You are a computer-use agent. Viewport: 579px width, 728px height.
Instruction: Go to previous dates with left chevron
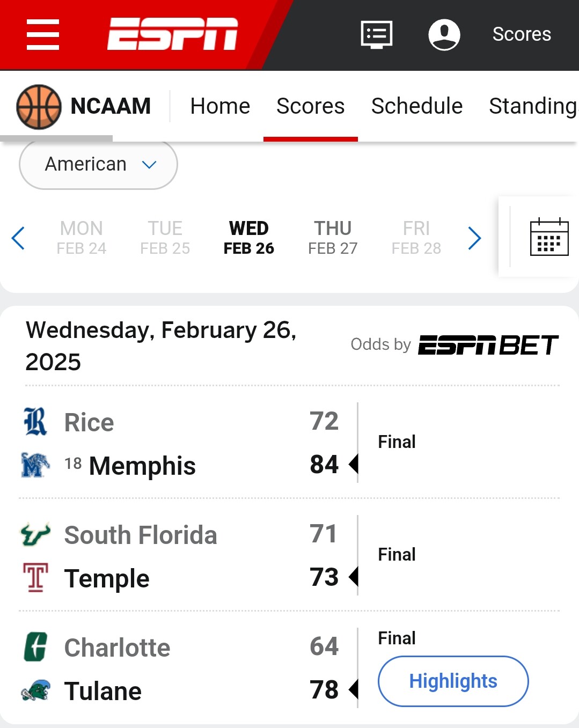[x=18, y=238]
